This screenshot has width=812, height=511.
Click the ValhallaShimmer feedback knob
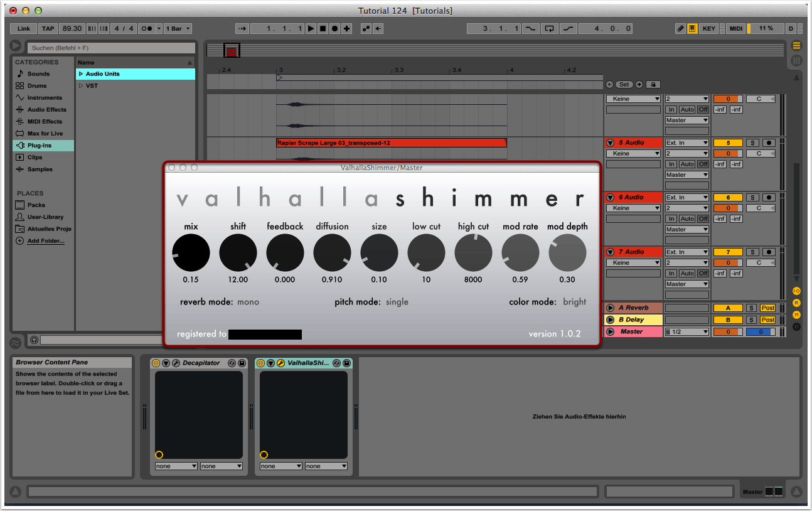tap(285, 253)
